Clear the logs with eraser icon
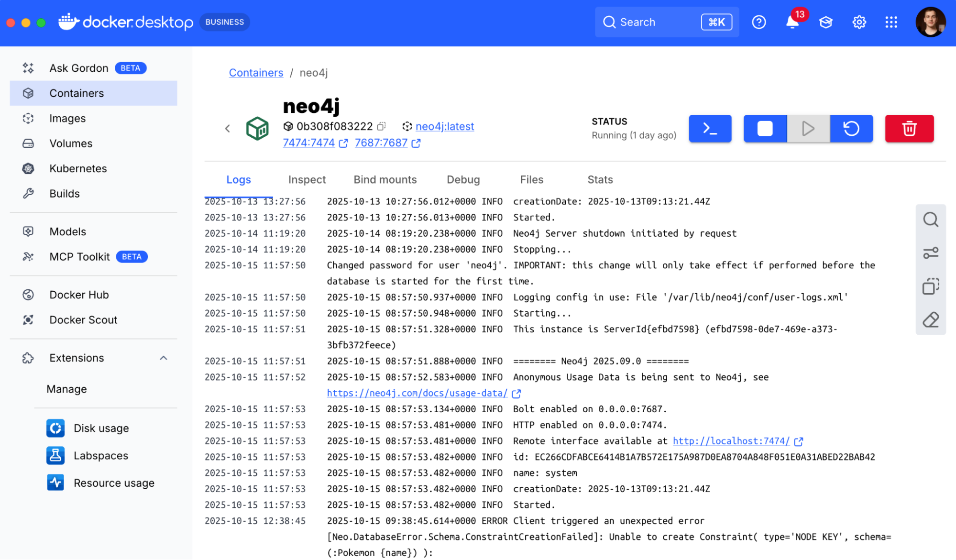956x560 pixels. click(x=930, y=319)
